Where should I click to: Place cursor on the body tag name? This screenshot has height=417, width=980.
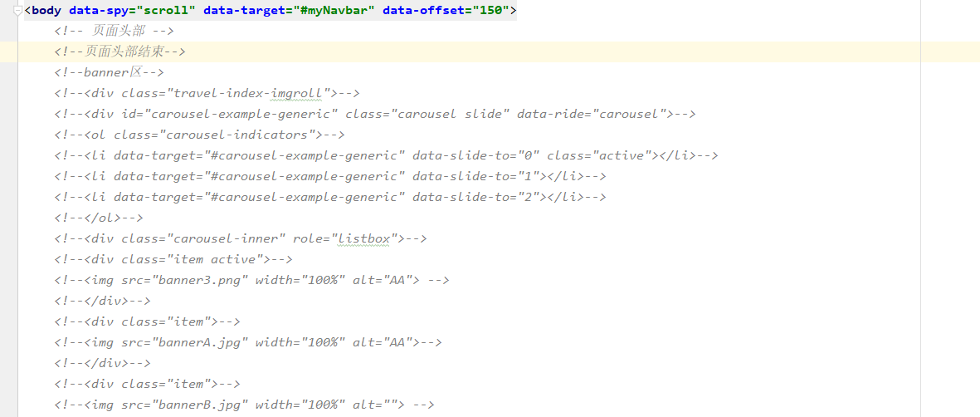coord(46,11)
